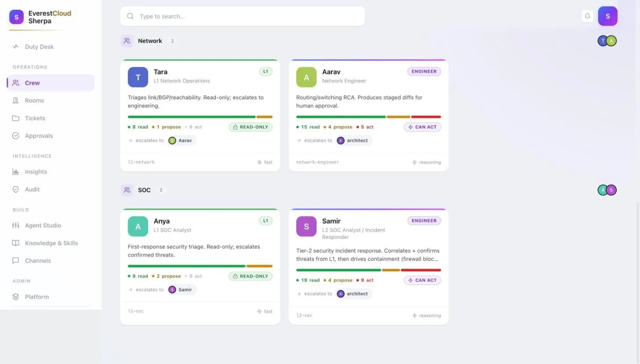Click the 'l1-network' label on Tara's card
Image resolution: width=640 pixels, height=364 pixels.
coord(141,162)
